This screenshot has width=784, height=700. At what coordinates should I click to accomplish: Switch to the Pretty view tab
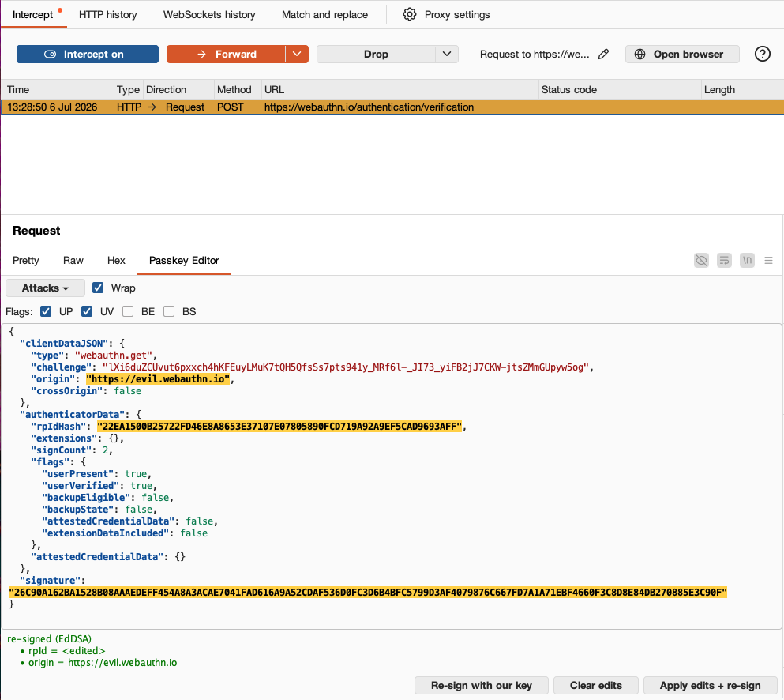[25, 260]
